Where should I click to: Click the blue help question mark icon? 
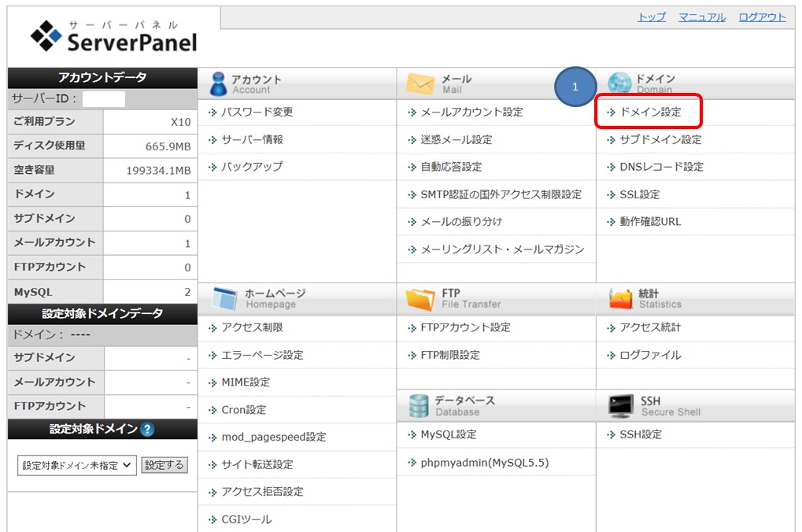point(147,430)
